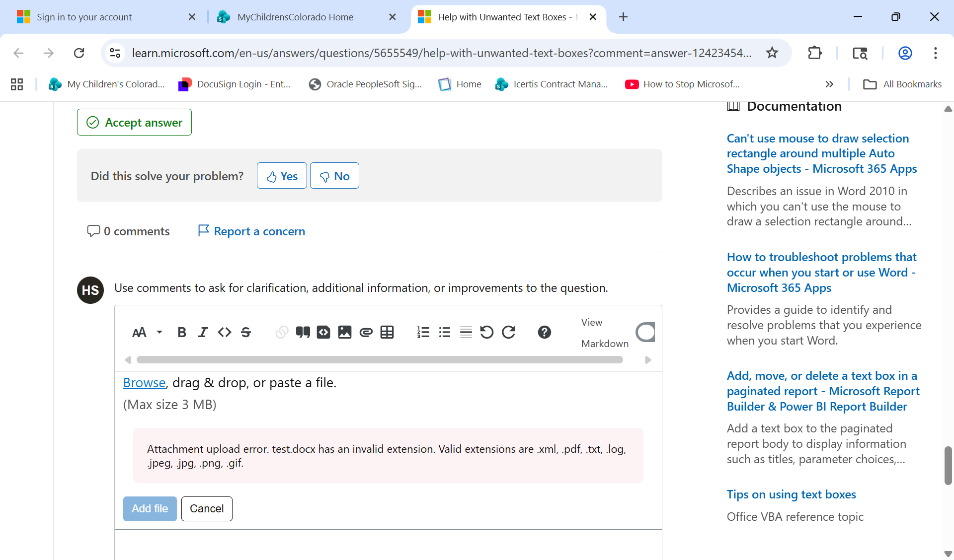Apply italic formatting in the editor
Screen dimensions: 954x560
click(203, 332)
